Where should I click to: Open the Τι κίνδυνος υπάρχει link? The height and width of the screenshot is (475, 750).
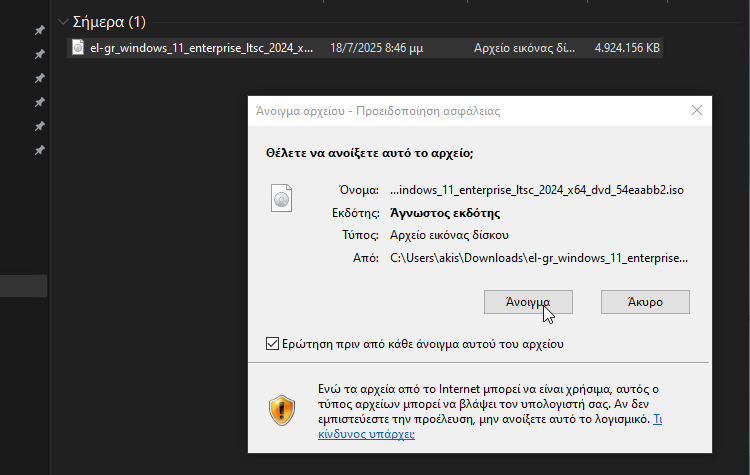366,434
